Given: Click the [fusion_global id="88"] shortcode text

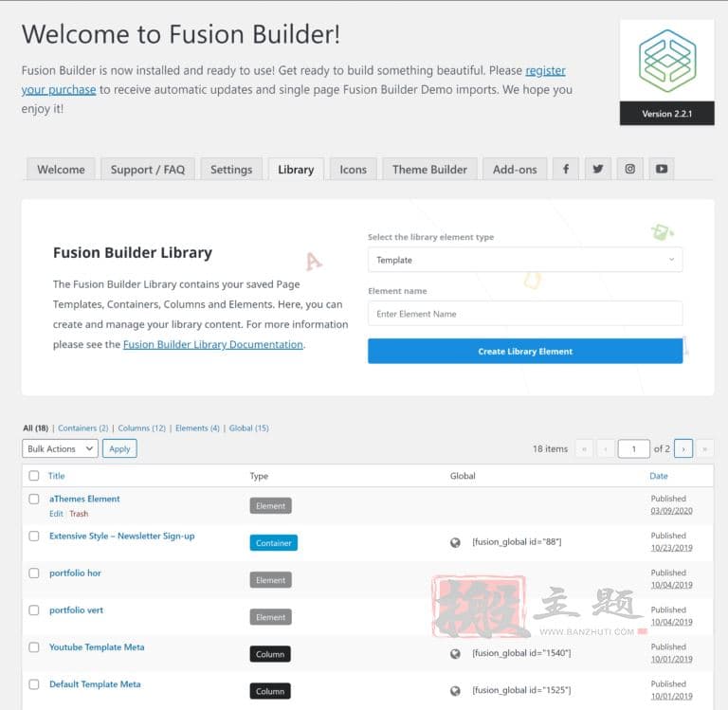Looking at the screenshot, I should pyautogui.click(x=517, y=542).
